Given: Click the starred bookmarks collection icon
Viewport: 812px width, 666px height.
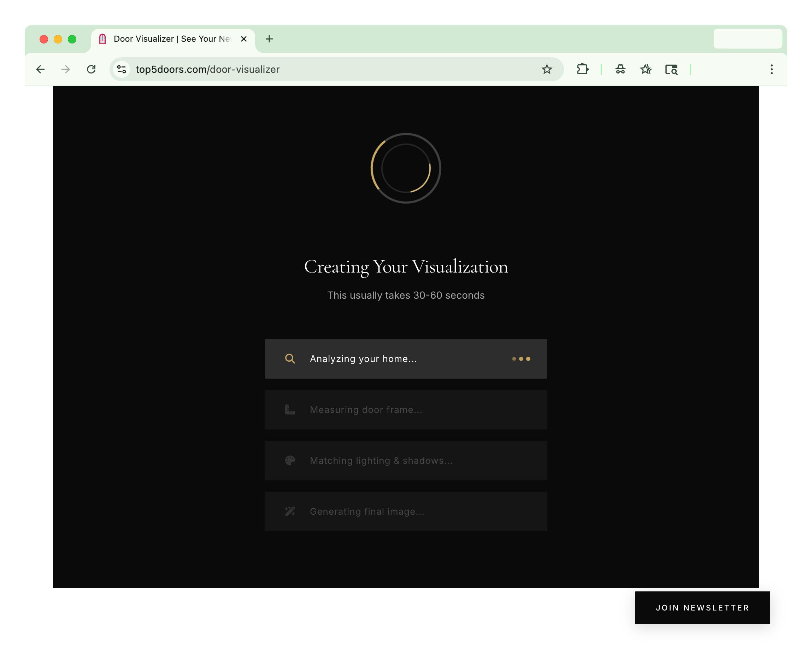Looking at the screenshot, I should click(646, 69).
